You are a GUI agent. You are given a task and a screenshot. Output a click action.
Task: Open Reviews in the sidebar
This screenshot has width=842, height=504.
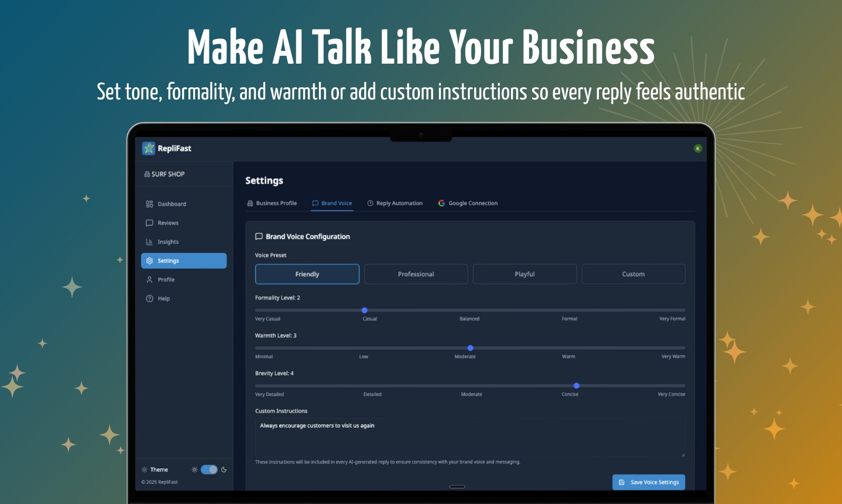pos(184,223)
